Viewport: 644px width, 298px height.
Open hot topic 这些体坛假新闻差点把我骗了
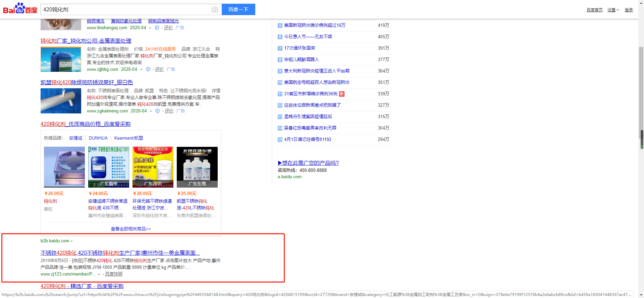click(x=312, y=105)
